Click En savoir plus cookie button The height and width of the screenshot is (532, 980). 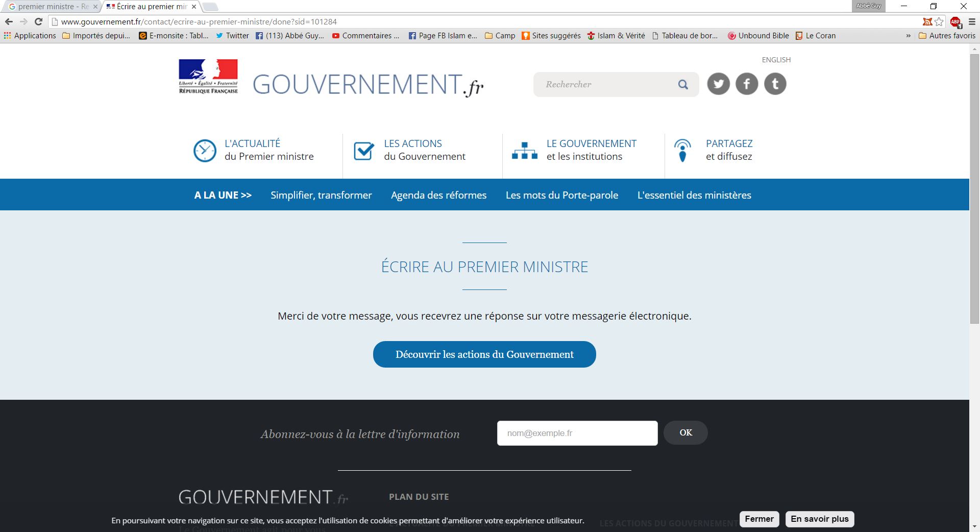(819, 519)
